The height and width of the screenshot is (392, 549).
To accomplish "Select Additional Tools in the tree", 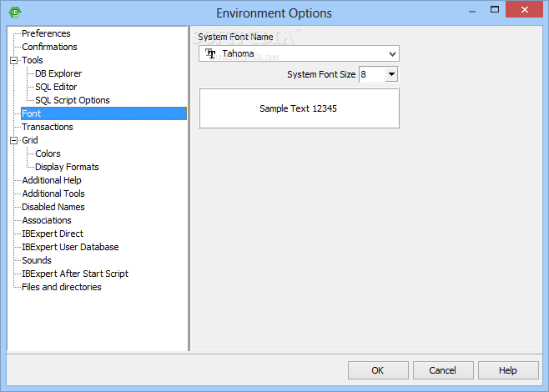I will coord(53,193).
